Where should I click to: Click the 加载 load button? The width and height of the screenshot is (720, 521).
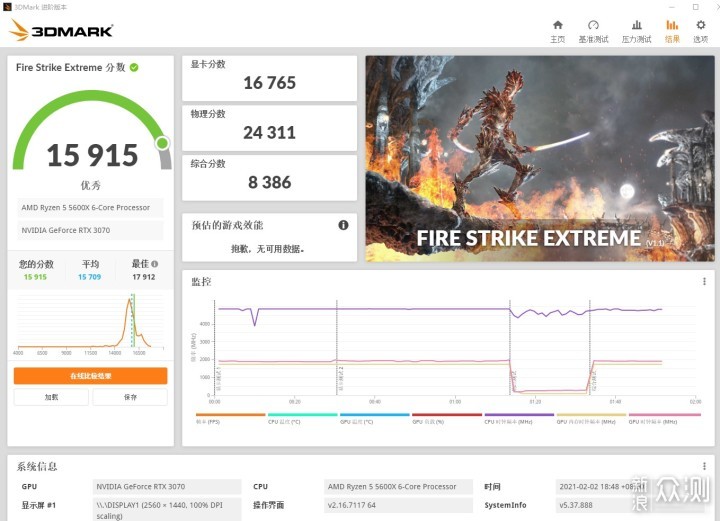pyautogui.click(x=51, y=397)
